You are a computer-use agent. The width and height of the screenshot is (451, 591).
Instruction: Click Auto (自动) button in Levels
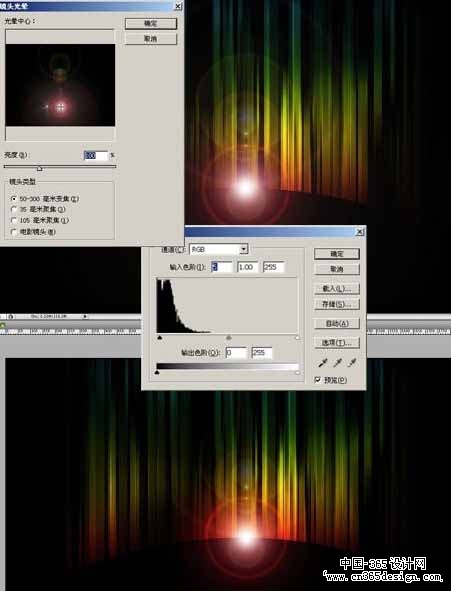(x=337, y=323)
